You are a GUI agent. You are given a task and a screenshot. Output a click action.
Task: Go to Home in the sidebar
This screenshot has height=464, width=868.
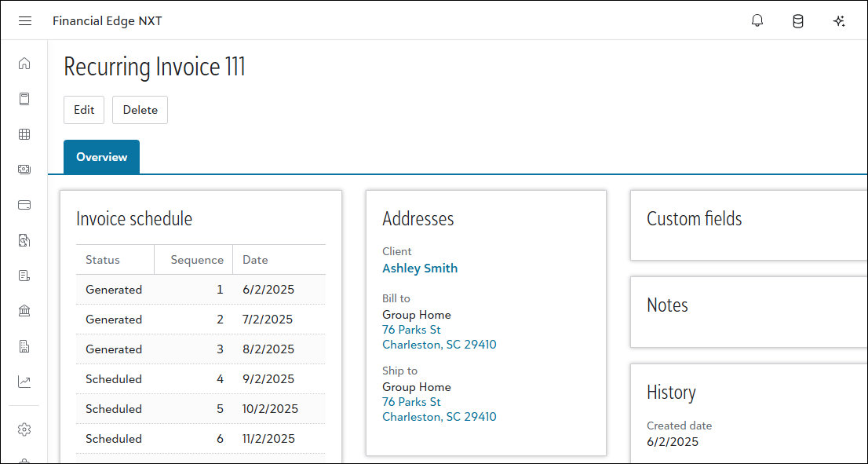coord(24,64)
